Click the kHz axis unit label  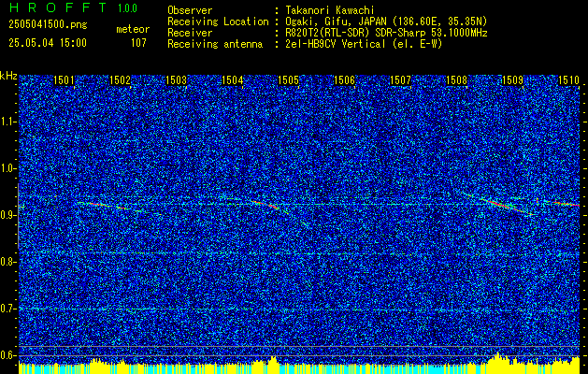click(8, 76)
